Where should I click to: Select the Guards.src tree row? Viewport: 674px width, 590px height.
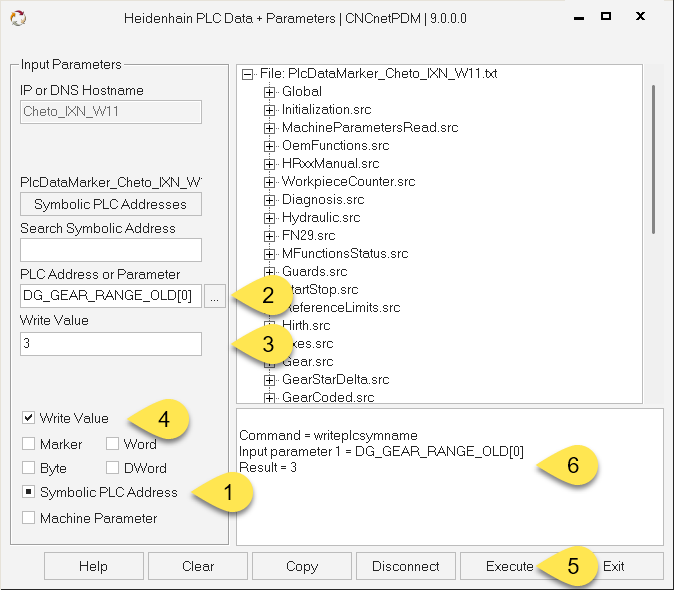point(314,272)
